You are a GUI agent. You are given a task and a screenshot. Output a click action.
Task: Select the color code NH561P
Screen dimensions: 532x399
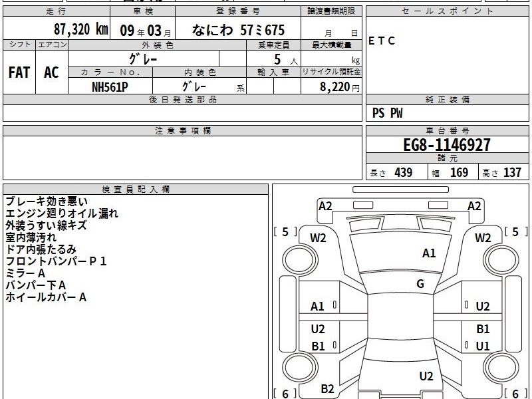tap(110, 87)
